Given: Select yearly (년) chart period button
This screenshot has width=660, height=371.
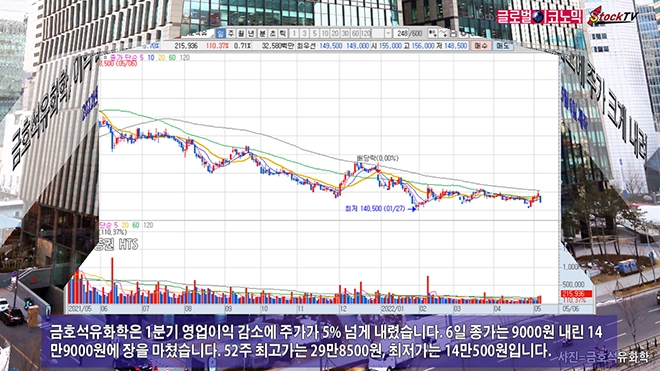Looking at the screenshot, I should click(x=251, y=33).
